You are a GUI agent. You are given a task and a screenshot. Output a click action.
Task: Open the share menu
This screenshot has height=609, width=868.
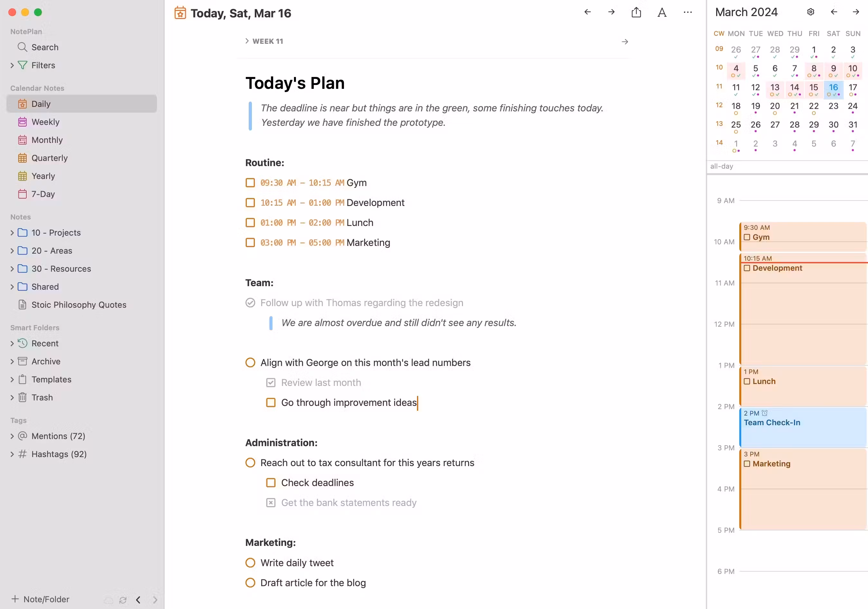636,12
